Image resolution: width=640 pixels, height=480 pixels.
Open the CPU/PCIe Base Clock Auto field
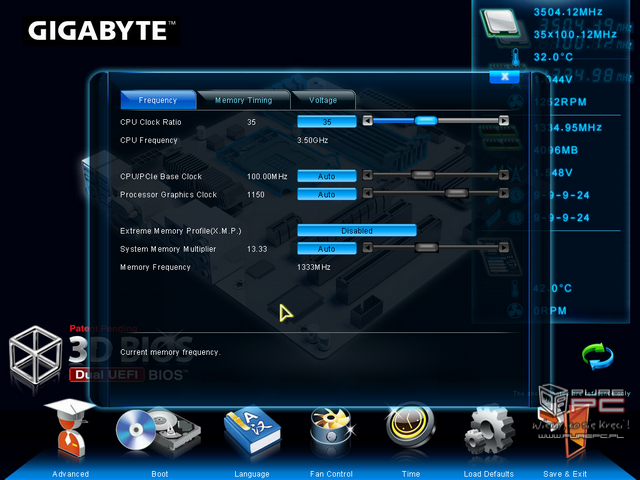(326, 176)
